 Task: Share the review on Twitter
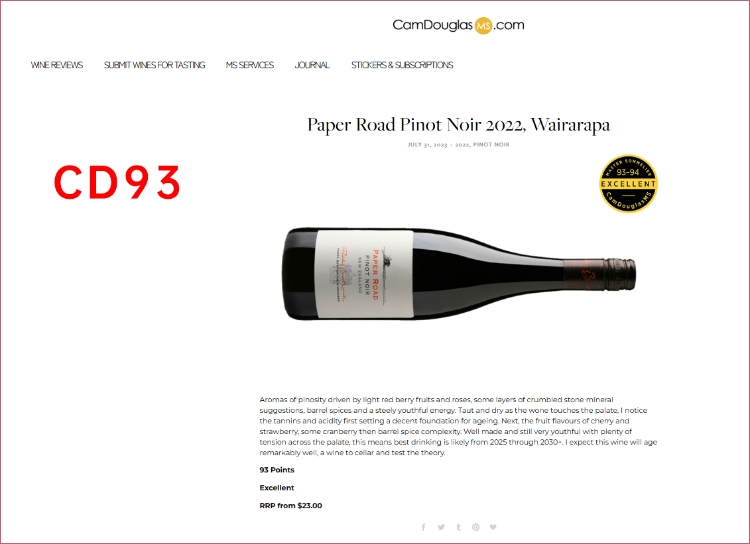point(441,527)
